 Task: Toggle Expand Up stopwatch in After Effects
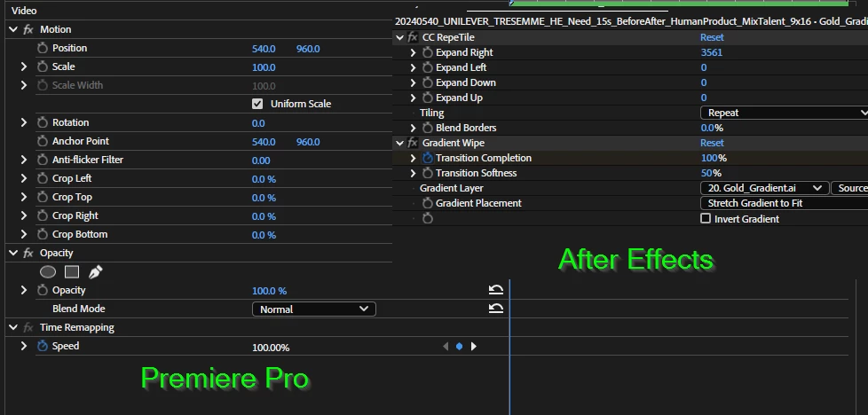coord(428,98)
